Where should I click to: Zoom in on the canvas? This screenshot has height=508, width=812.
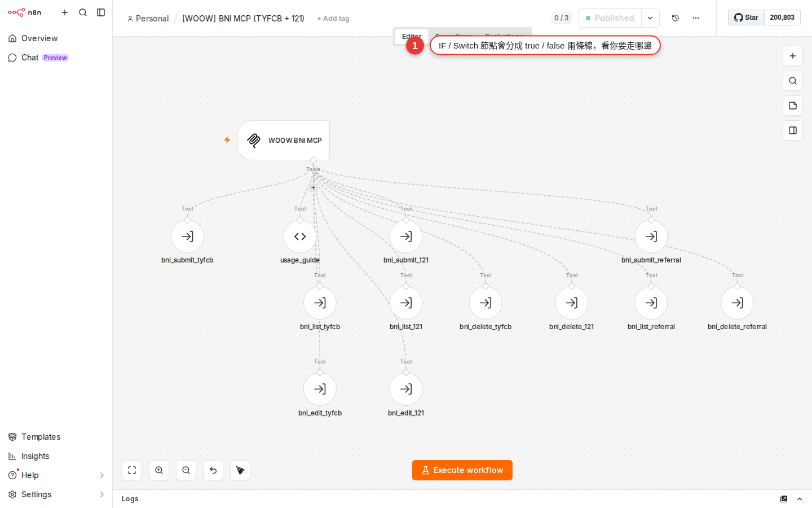tap(159, 470)
